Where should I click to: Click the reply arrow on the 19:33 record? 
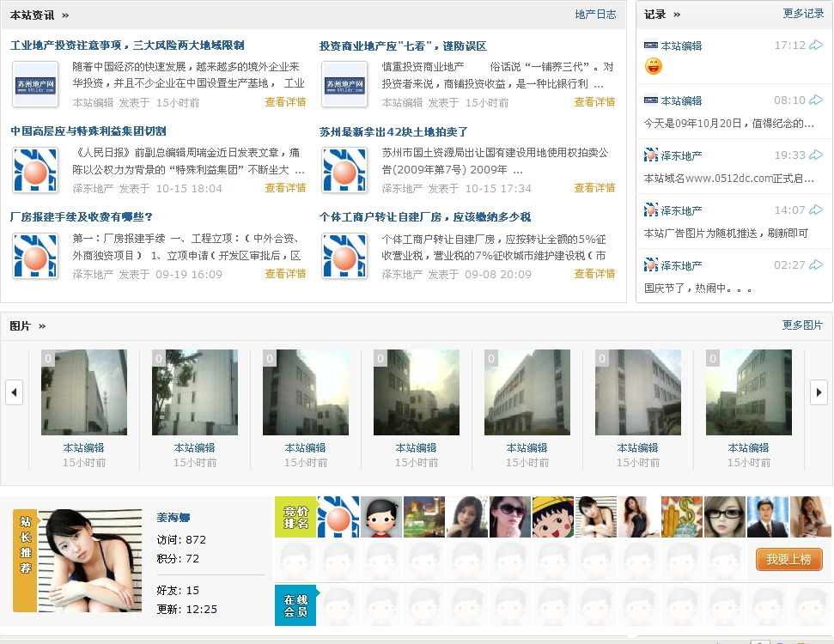point(816,155)
